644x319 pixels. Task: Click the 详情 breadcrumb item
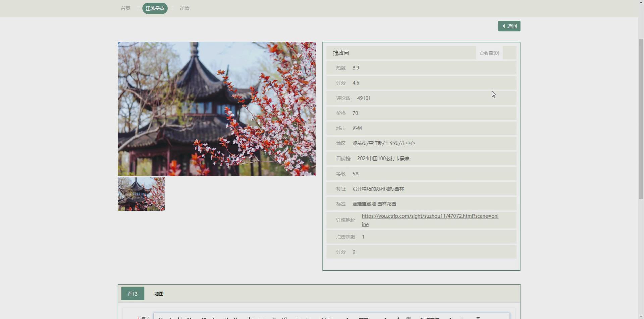click(184, 8)
